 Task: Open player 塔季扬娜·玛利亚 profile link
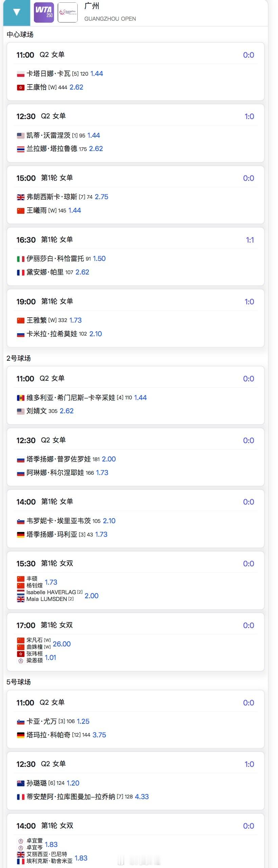pos(52,534)
